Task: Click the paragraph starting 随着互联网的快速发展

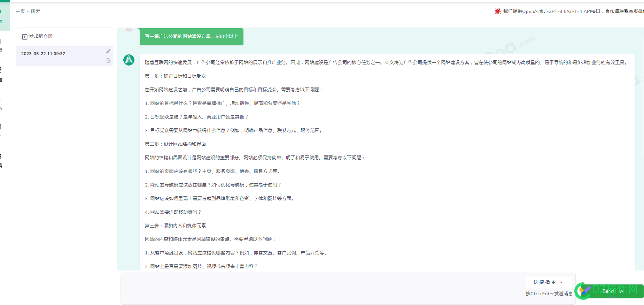Action: tap(387, 63)
